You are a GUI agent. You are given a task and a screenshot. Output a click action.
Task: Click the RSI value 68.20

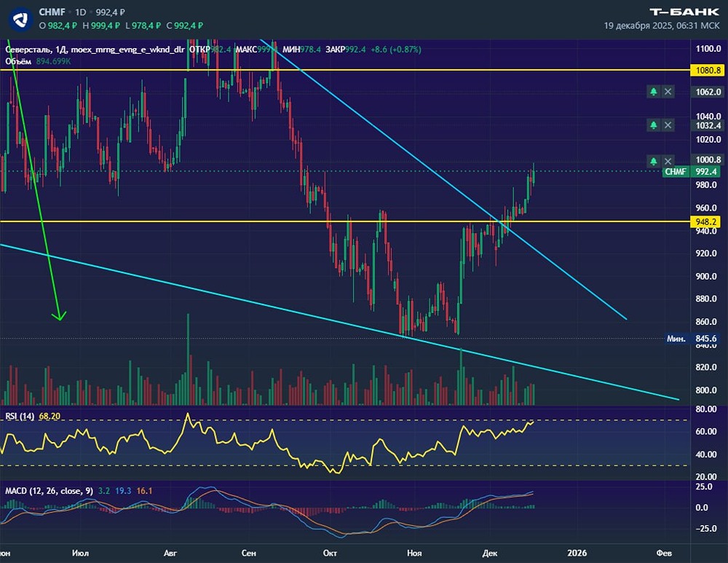coord(50,416)
